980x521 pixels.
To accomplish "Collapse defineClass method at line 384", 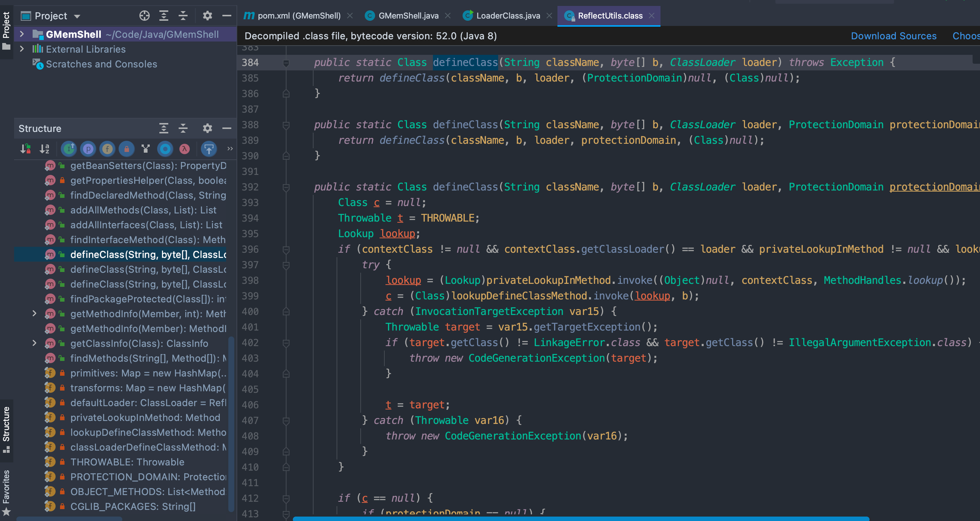I will pyautogui.click(x=286, y=63).
